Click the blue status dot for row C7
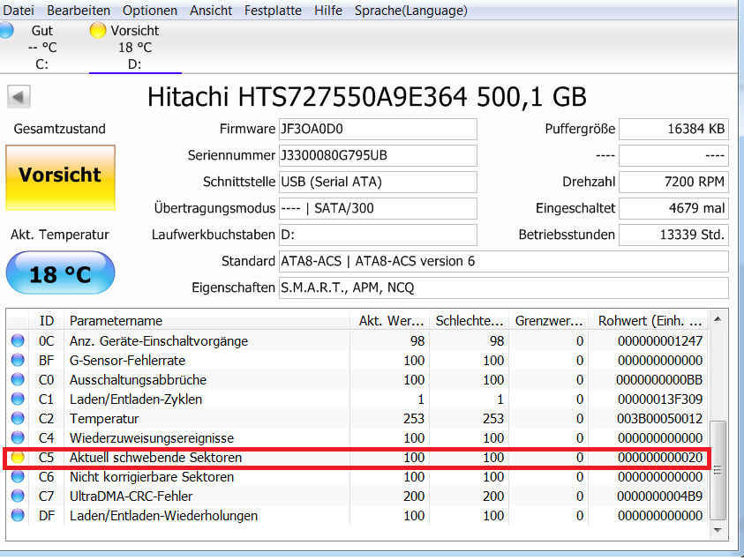This screenshot has width=744, height=560. [x=18, y=496]
